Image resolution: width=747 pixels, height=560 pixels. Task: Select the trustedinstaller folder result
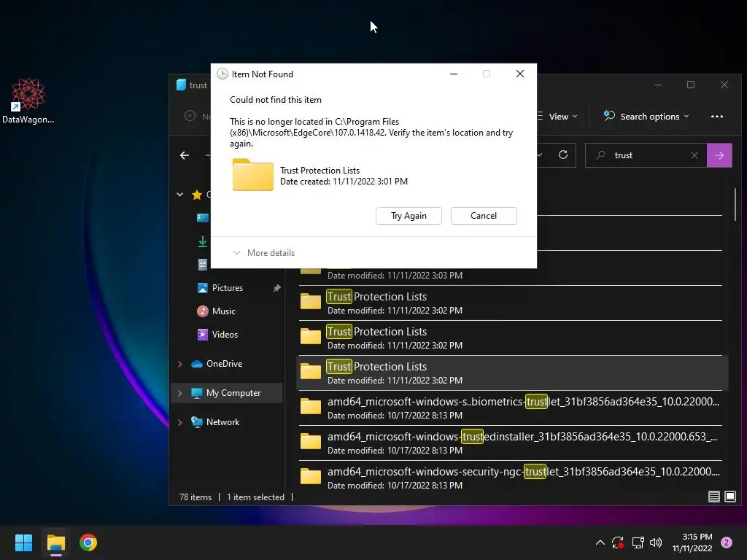[513, 443]
